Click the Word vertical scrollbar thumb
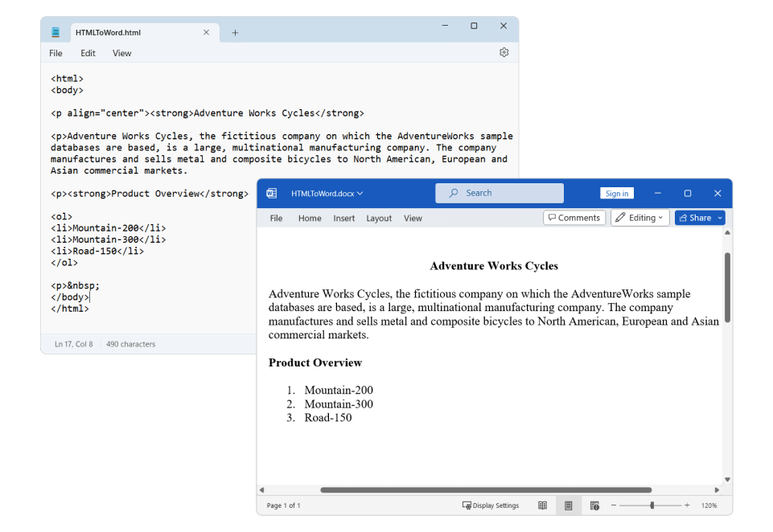773x532 pixels. (x=728, y=288)
